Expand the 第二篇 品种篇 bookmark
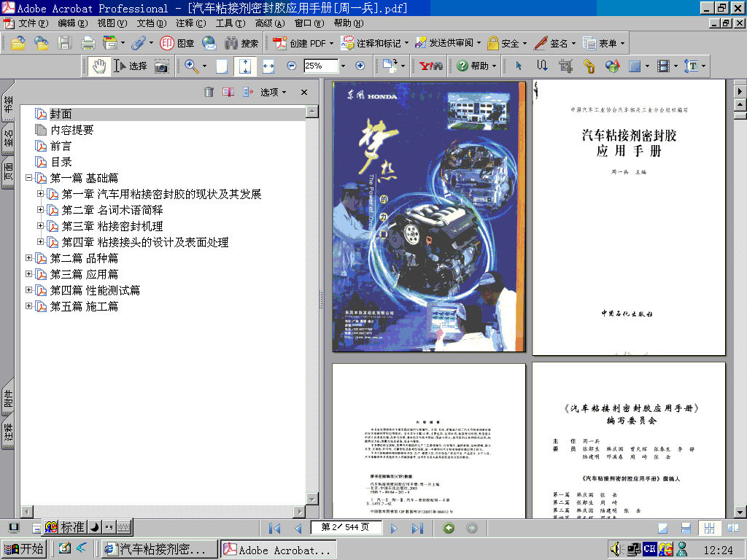Viewport: 747px width, 560px height. pos(29,257)
